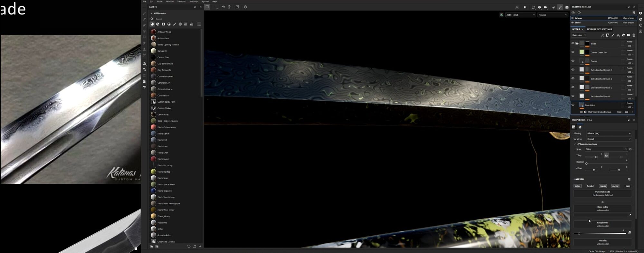Toggle the nrm channel button
Image resolution: width=644 pixels, height=253 pixels.
click(628, 186)
